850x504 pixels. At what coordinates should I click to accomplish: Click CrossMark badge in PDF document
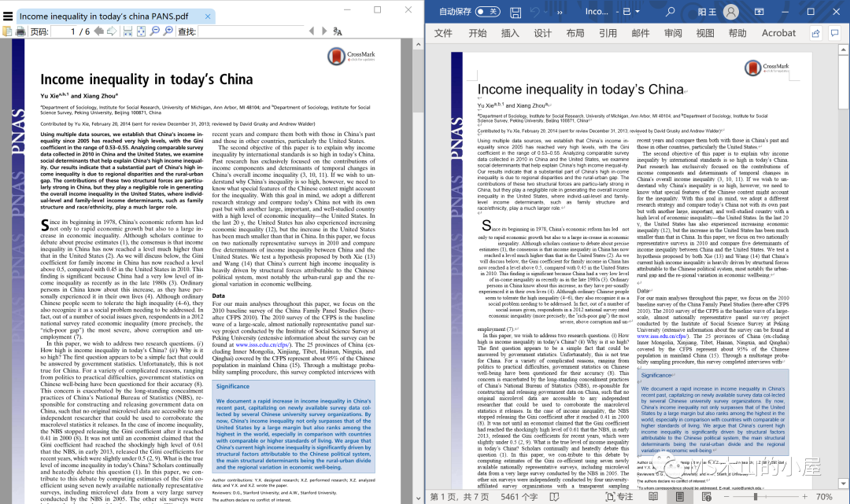tap(351, 55)
